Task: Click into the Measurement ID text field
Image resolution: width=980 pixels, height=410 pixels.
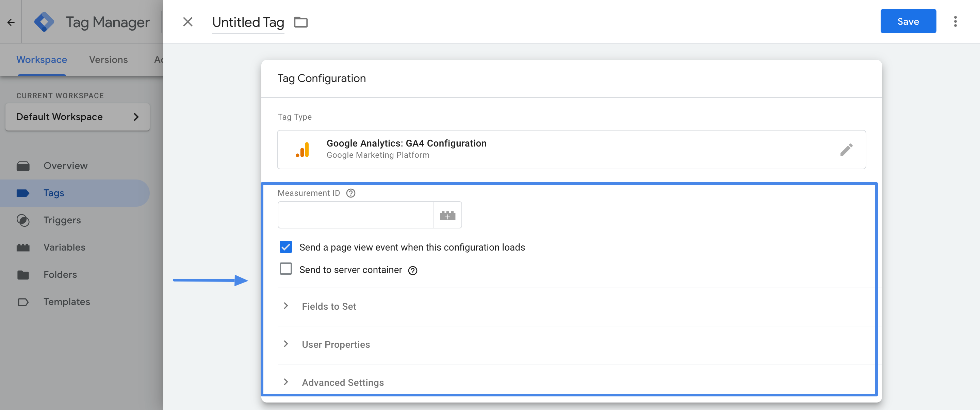Action: (355, 215)
